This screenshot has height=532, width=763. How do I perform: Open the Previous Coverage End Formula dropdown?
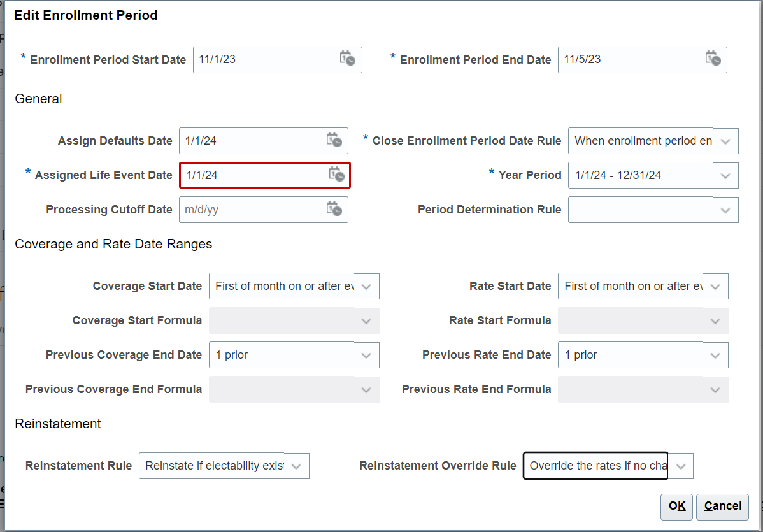[366, 389]
